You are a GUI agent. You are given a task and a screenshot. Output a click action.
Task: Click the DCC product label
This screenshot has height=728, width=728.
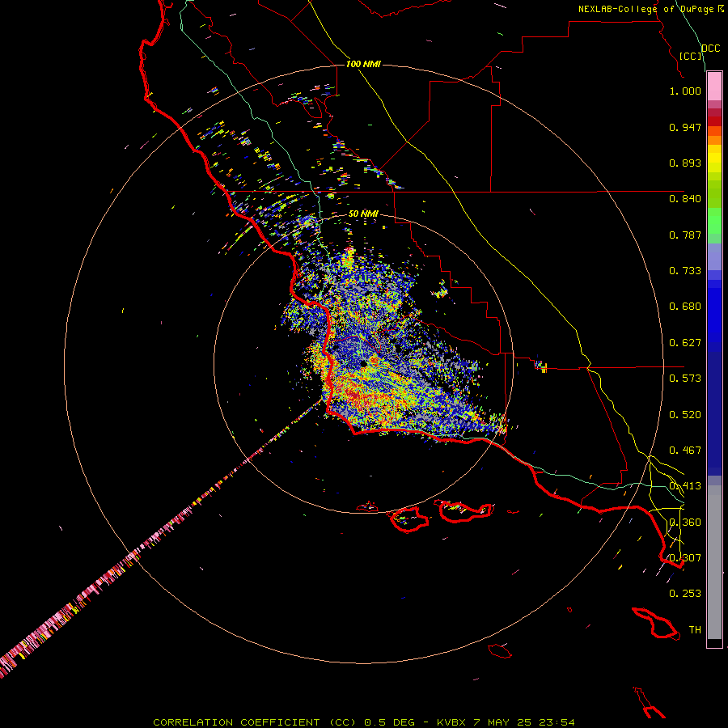click(x=711, y=49)
